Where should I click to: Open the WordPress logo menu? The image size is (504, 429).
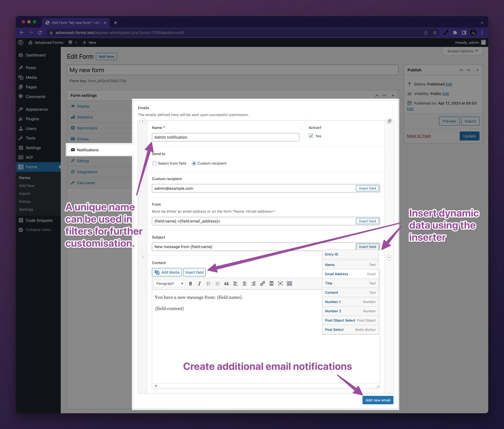coord(21,43)
